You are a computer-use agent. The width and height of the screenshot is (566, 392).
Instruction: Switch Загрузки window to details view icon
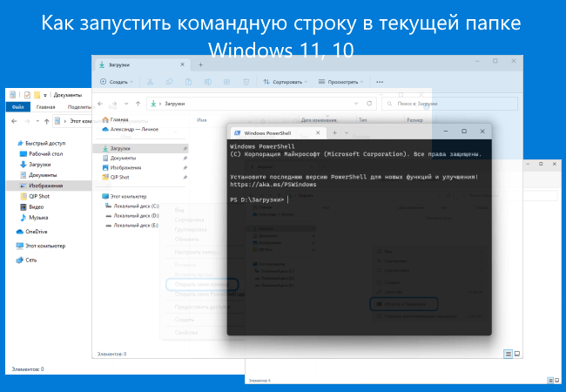point(508,354)
